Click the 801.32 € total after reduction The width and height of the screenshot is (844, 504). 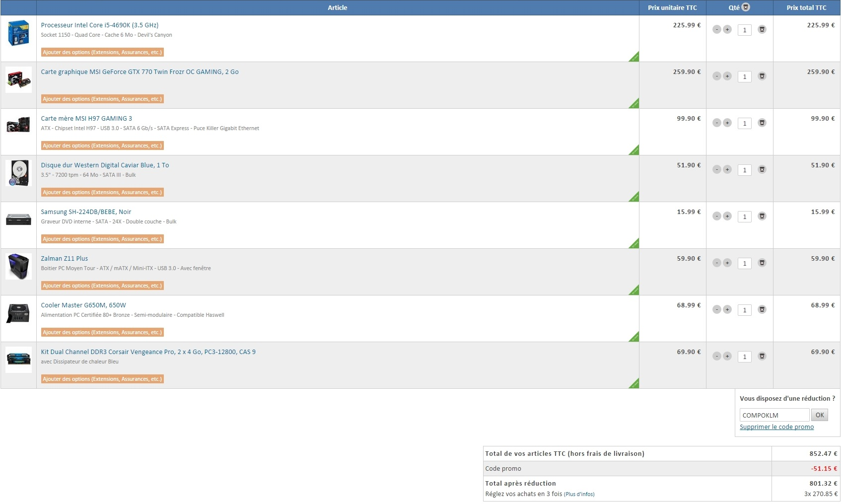click(823, 483)
